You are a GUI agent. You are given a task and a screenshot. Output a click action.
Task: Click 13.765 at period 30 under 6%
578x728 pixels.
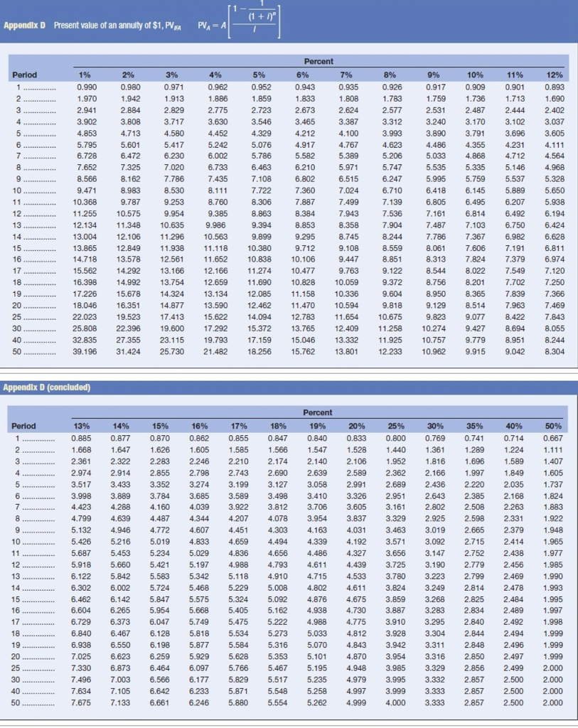(303, 328)
